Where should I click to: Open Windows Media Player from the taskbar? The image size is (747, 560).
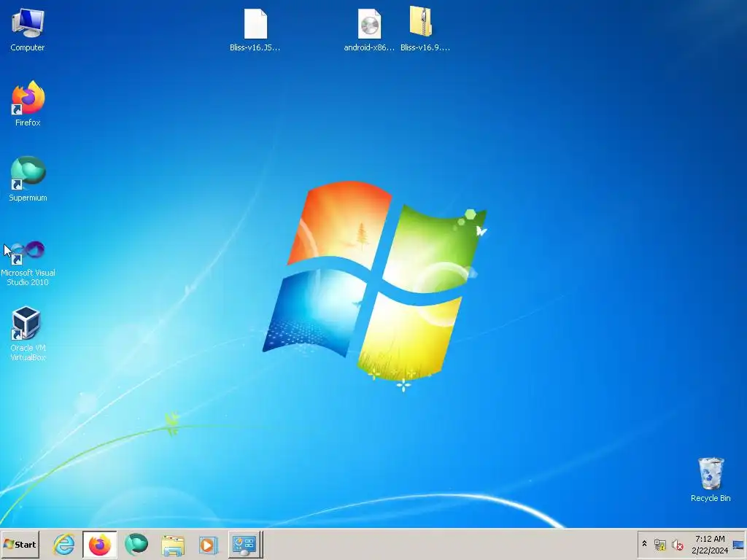pos(208,544)
